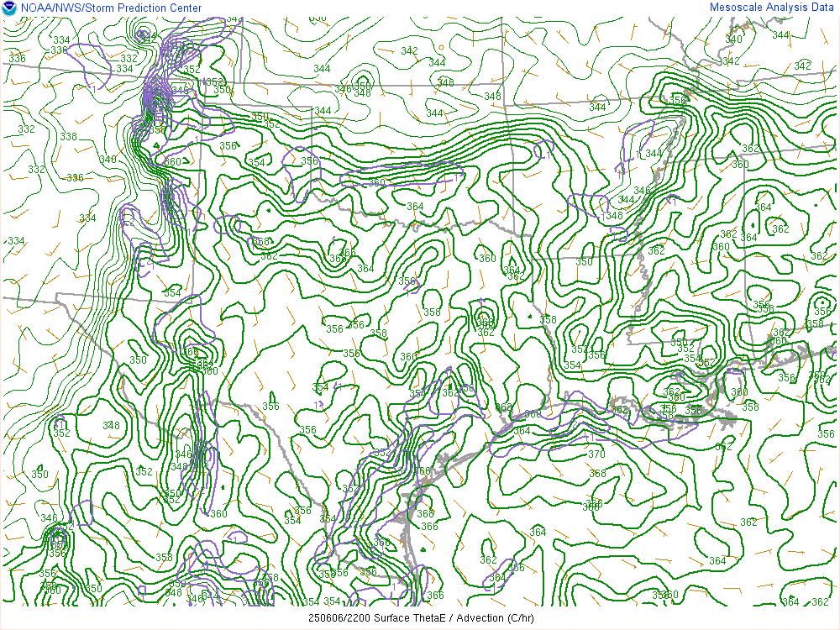Click the 370 theta-e contour label
This screenshot has height=630, width=840.
pos(596,454)
